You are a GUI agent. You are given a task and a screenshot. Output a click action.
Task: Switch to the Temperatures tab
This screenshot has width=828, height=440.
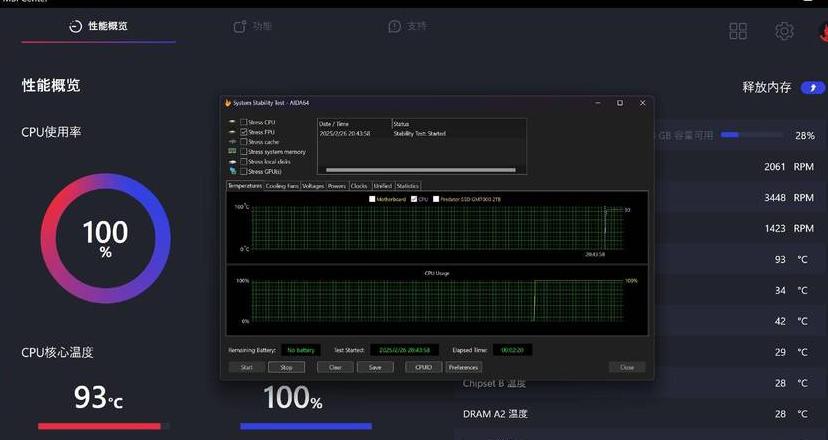[244, 186]
